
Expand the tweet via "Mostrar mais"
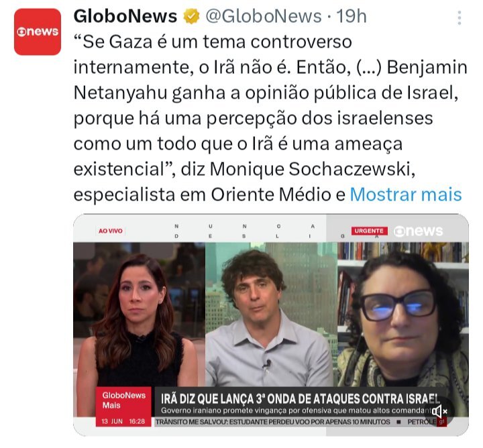pyautogui.click(x=406, y=194)
